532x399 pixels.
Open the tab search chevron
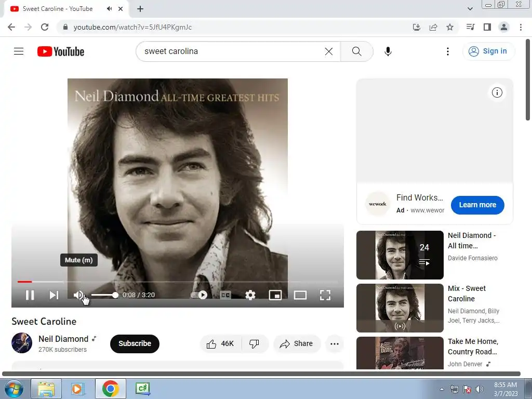pyautogui.click(x=470, y=9)
